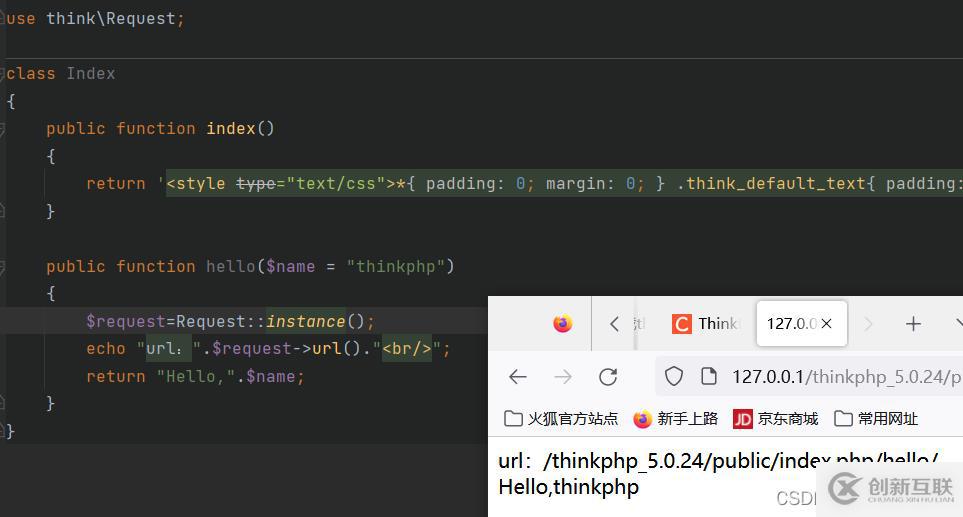Image resolution: width=963 pixels, height=517 pixels.
Task: Collapse the index() function fold marker
Action: tap(2, 129)
